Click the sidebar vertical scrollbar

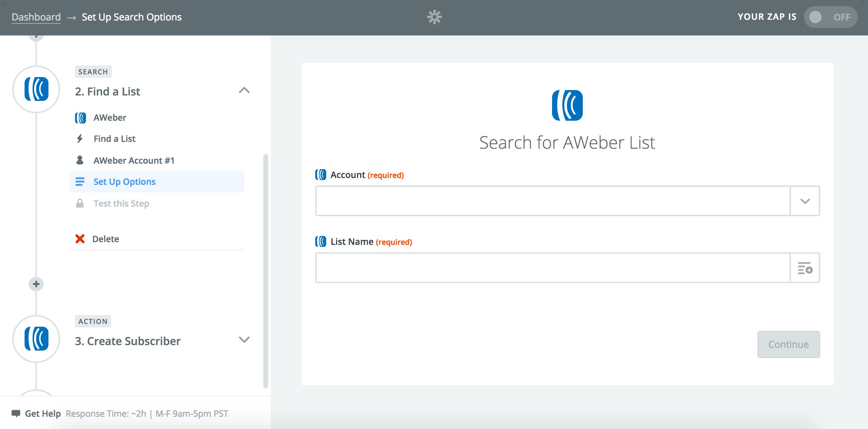pos(265,271)
